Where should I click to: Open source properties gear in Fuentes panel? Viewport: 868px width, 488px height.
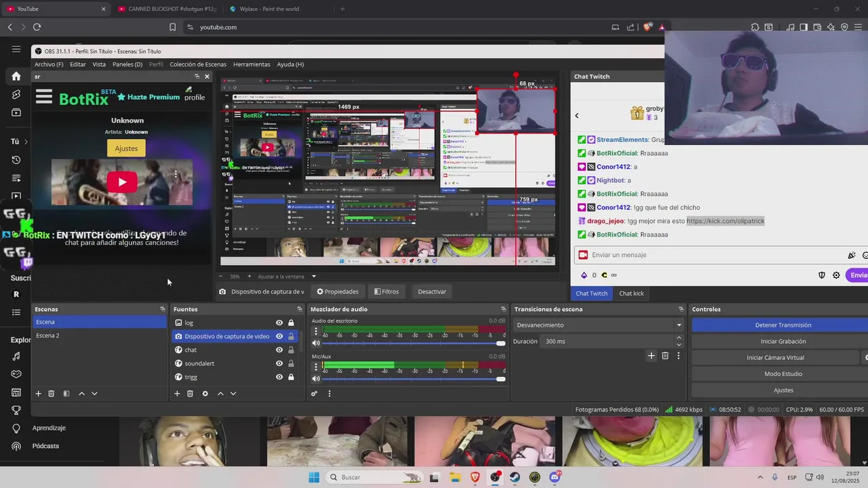205,393
